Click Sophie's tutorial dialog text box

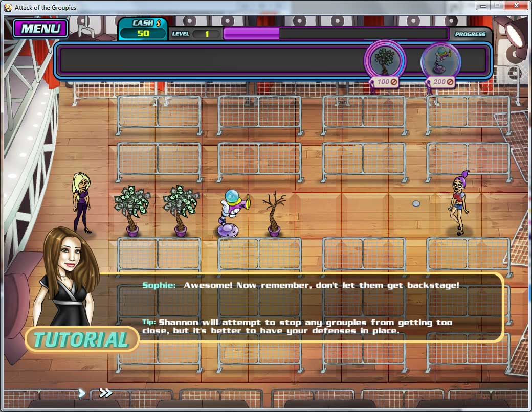click(x=317, y=307)
